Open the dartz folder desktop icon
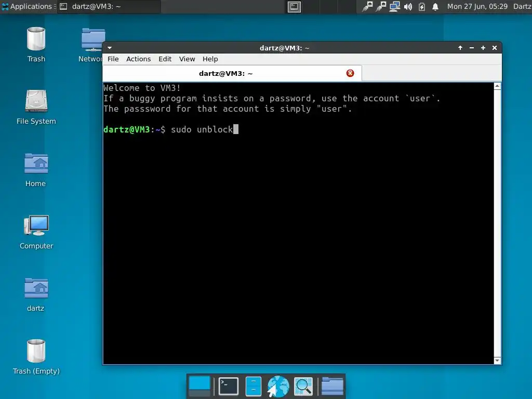Viewport: 532px width, 399px height. click(x=36, y=294)
